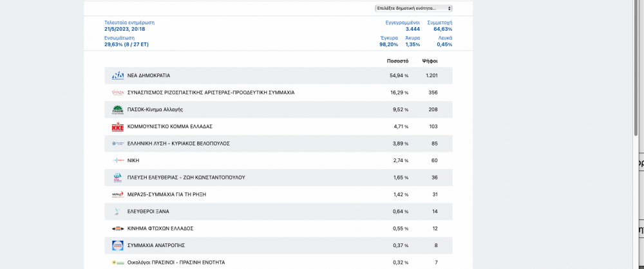Click the 4,71 % percentage value
This screenshot has width=644, height=269.
pos(401,127)
